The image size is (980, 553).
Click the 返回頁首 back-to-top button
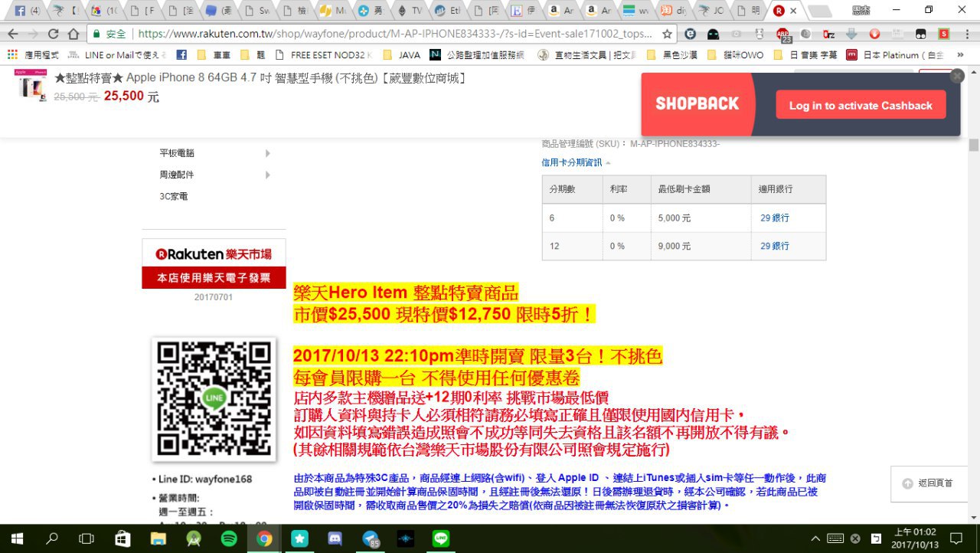coord(929,483)
